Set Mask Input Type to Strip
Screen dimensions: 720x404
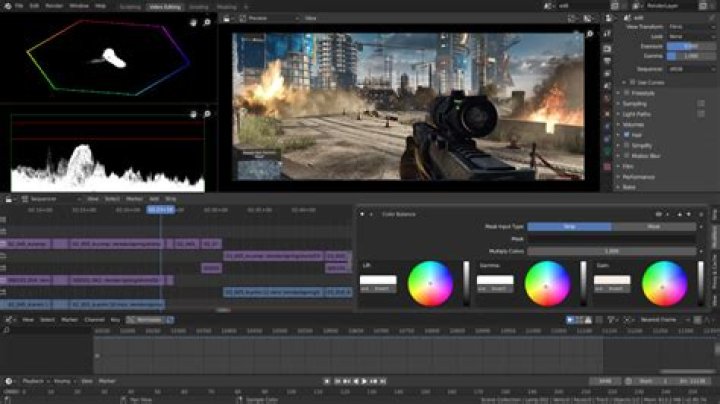tap(569, 227)
